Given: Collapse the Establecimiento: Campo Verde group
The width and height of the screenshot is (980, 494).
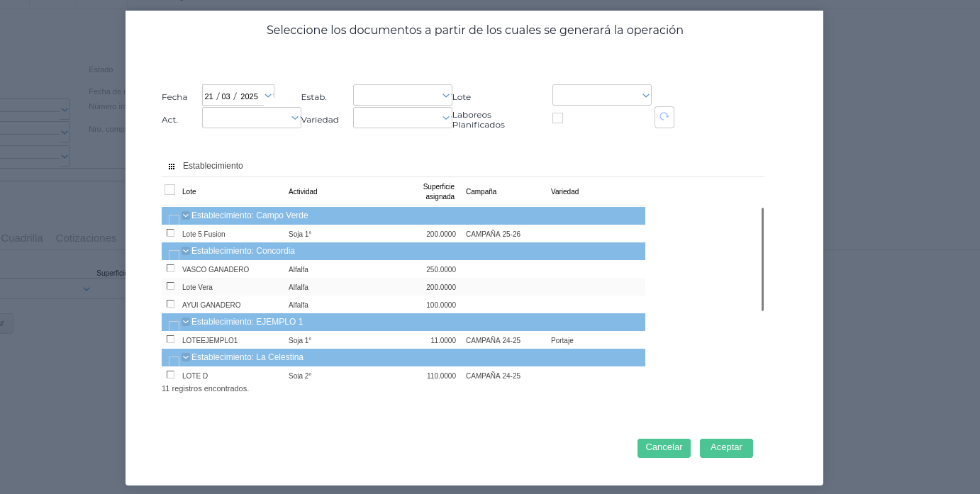Looking at the screenshot, I should [x=186, y=215].
